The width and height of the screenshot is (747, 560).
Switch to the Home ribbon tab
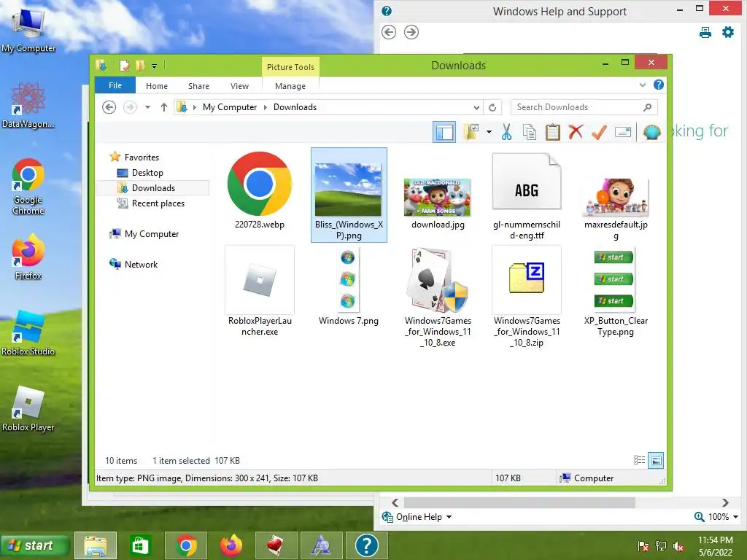[x=157, y=86]
